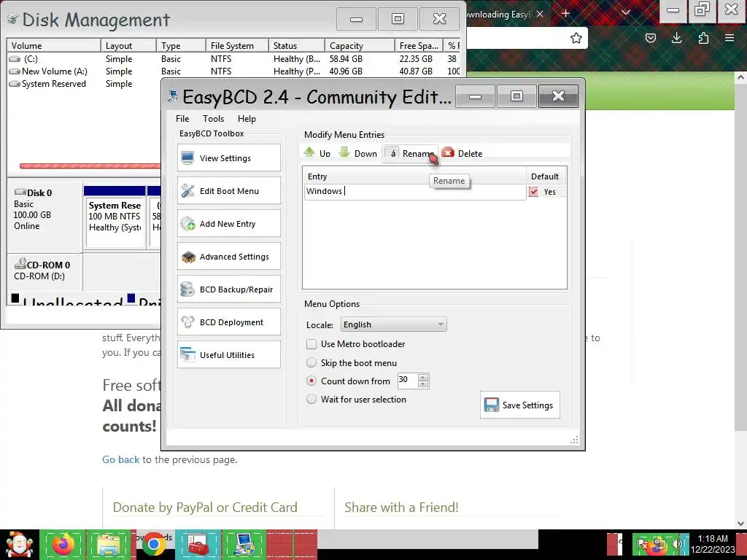The width and height of the screenshot is (747, 560).
Task: Open BCD Deployment section
Action: [x=228, y=322]
